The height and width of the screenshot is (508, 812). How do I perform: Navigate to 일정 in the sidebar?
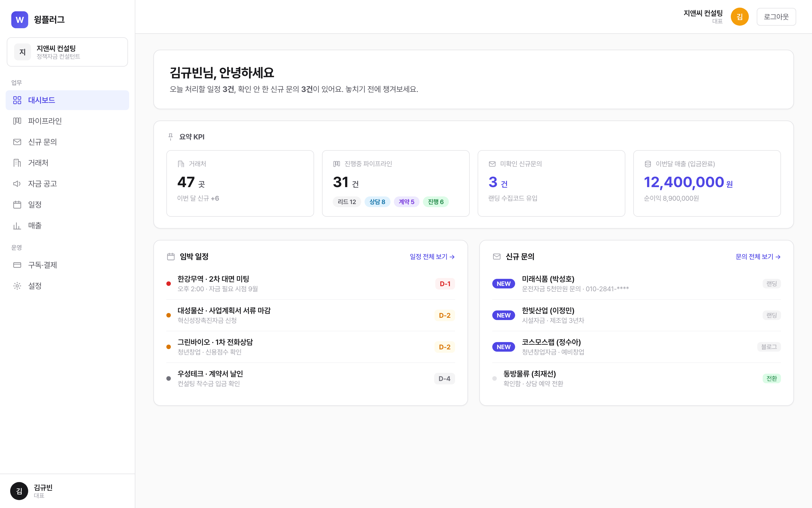tap(67, 205)
